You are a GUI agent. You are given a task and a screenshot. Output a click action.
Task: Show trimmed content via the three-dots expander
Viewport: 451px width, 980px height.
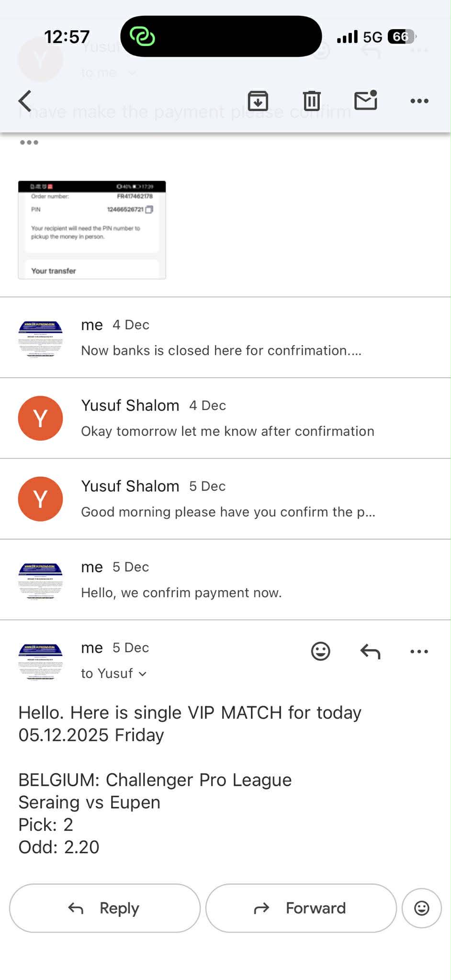coord(29,143)
